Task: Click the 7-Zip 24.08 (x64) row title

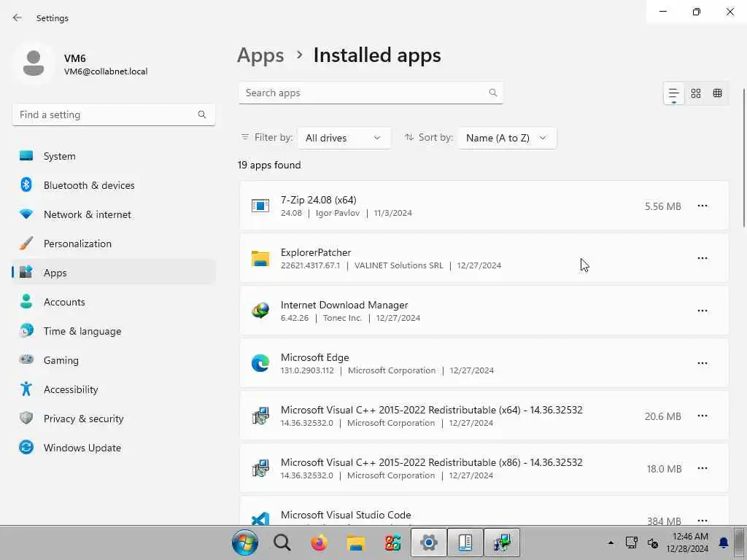Action: (318, 200)
